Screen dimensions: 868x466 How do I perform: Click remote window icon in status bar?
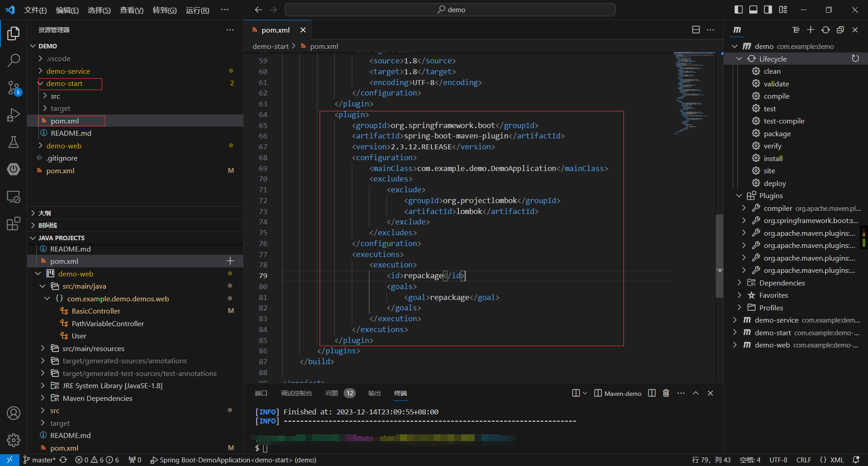(9, 460)
